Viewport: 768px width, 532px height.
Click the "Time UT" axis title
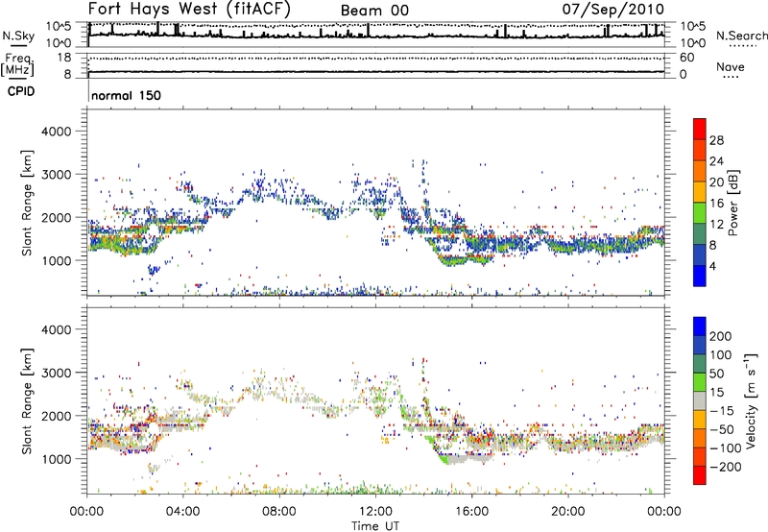tap(375, 526)
